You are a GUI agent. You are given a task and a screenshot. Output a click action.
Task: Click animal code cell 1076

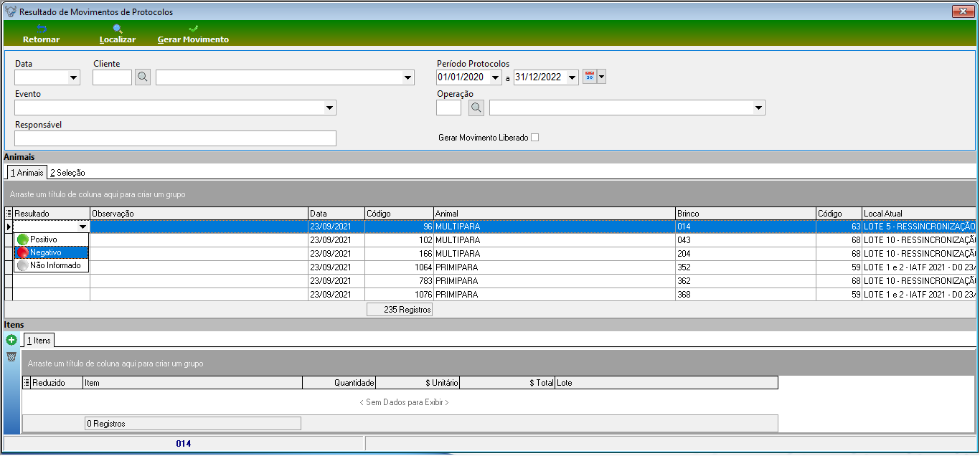click(400, 294)
